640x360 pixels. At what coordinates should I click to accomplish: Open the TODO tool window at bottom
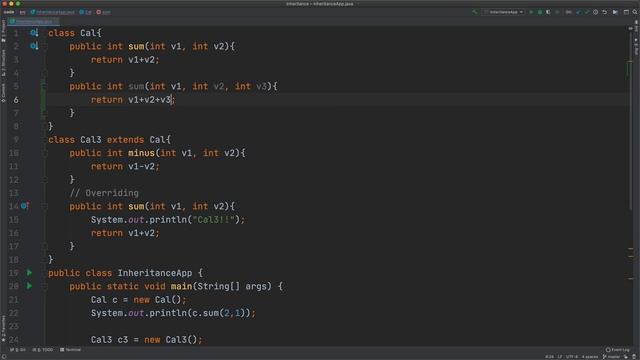43,350
